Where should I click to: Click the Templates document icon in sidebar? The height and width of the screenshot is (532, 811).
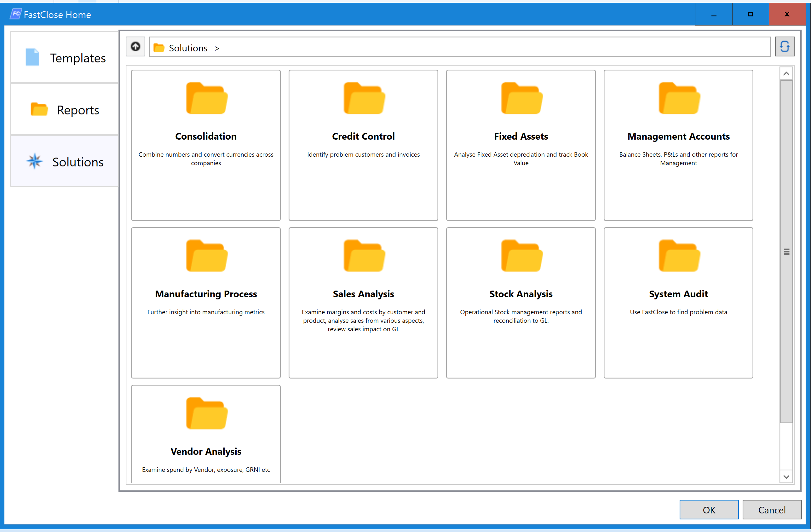[x=32, y=57]
